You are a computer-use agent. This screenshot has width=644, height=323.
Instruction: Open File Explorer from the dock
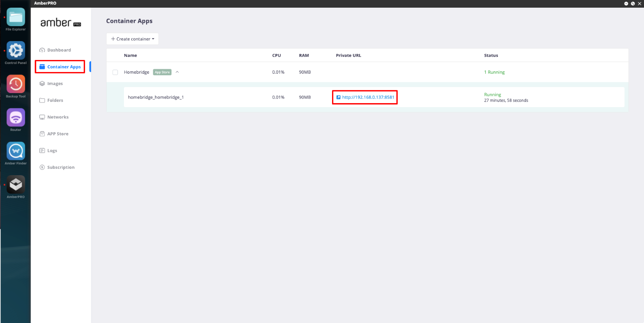(16, 17)
